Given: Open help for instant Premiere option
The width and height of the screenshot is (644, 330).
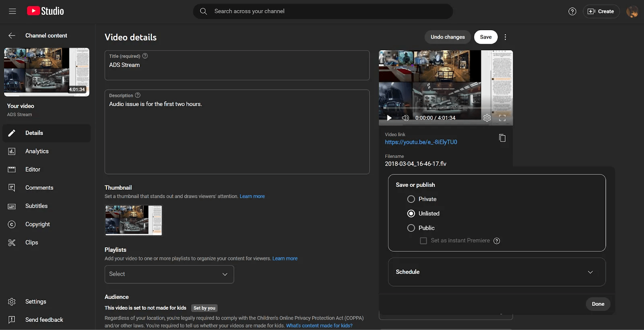Looking at the screenshot, I should click(x=497, y=241).
